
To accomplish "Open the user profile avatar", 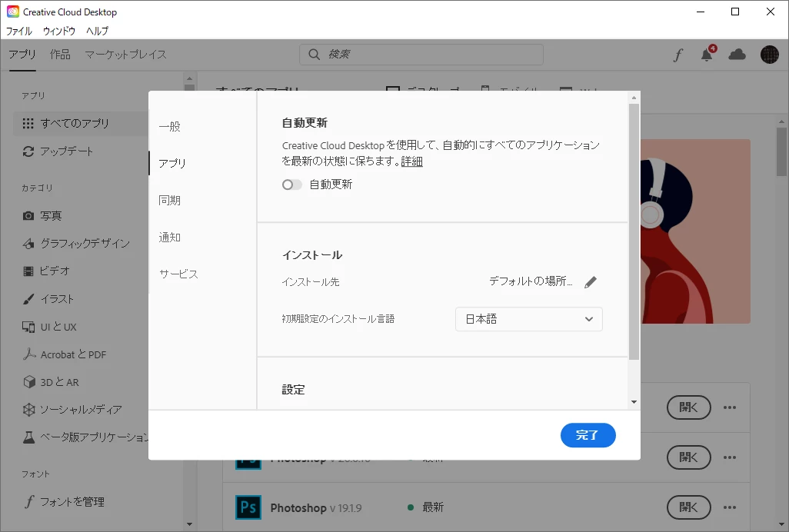I will click(x=769, y=55).
